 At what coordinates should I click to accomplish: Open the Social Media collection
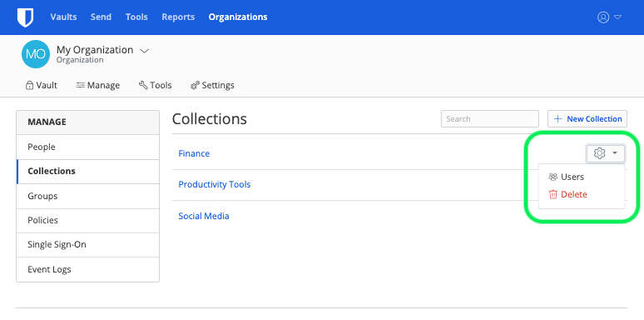coord(204,216)
